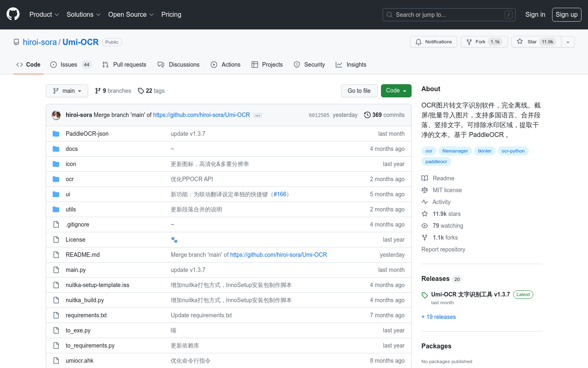588x368 pixels.
Task: Expand the commit message ellipsis button
Action: (258, 115)
